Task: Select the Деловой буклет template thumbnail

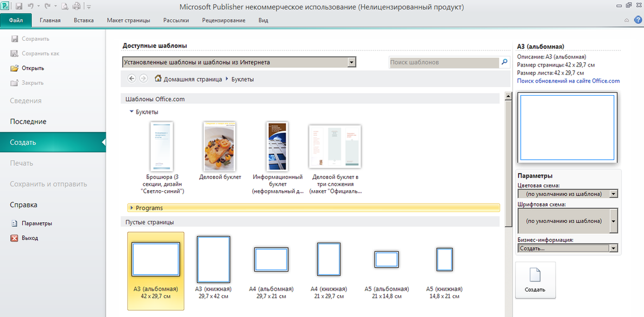Action: click(x=219, y=146)
